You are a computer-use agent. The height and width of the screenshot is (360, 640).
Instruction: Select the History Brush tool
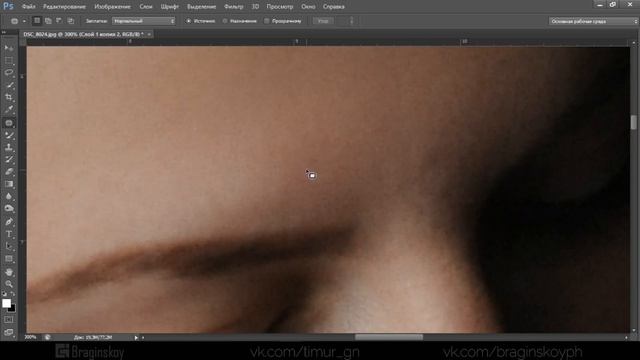(x=9, y=160)
